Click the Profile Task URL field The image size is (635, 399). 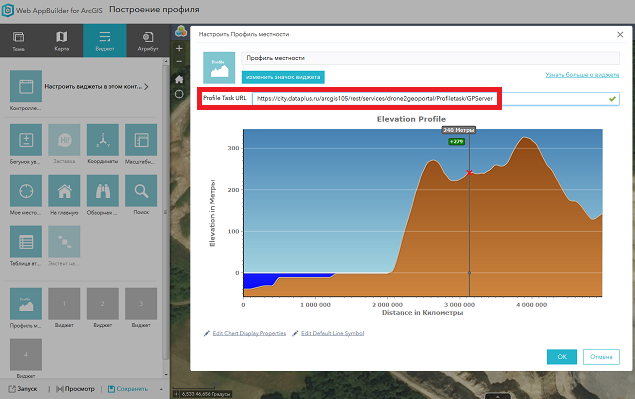[436, 98]
